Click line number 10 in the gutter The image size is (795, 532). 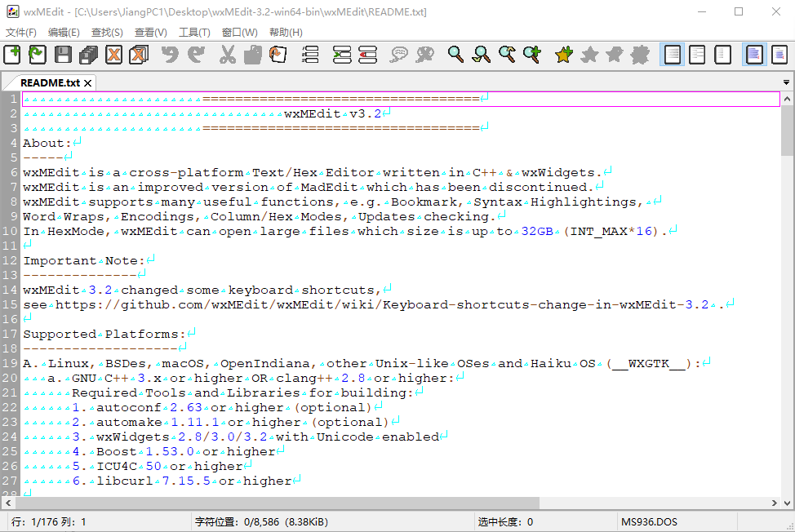click(10, 231)
